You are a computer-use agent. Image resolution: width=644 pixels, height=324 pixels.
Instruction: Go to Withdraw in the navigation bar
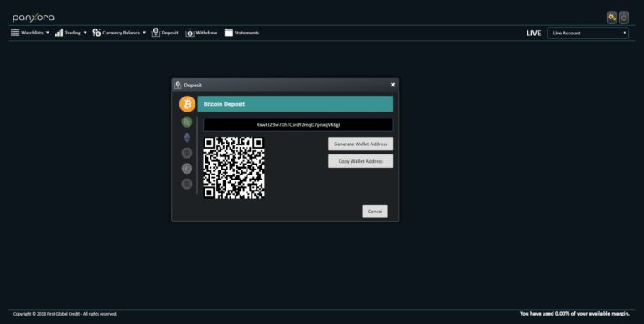tap(201, 33)
